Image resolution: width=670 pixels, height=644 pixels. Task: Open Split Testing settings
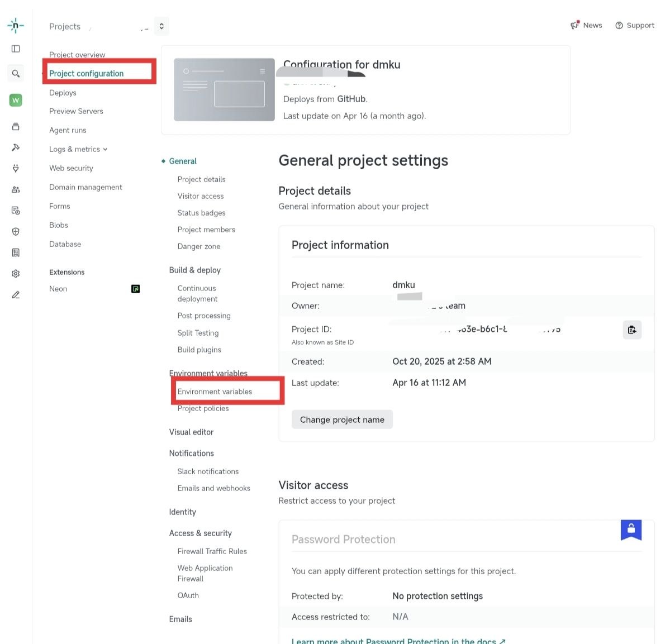198,333
